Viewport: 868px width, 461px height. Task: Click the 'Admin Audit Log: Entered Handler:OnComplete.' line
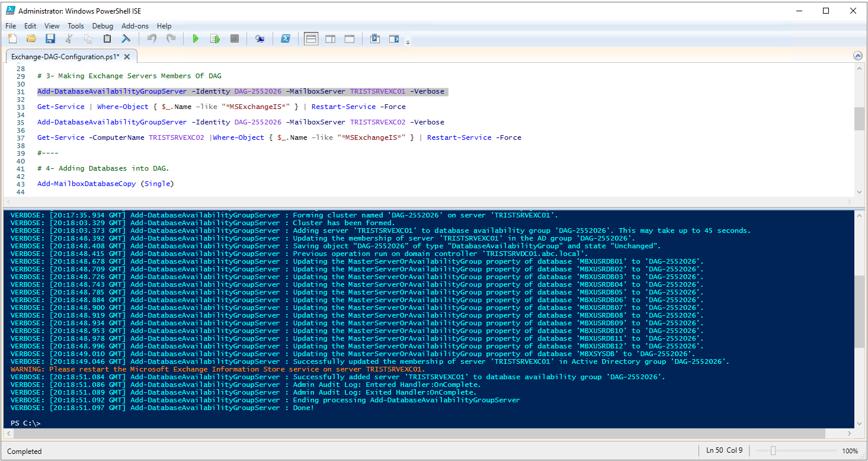click(246, 385)
